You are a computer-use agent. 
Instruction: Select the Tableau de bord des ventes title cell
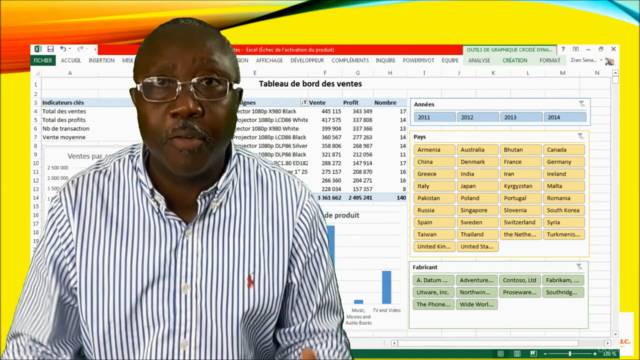(x=310, y=84)
